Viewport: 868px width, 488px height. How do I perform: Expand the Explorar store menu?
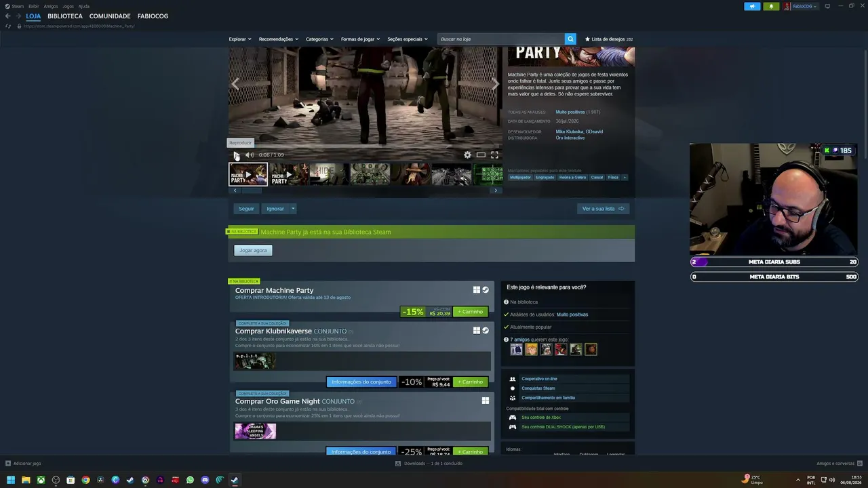point(240,39)
